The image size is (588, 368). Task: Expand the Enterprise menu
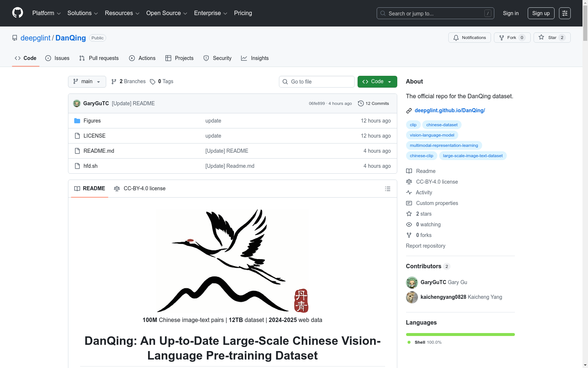pyautogui.click(x=211, y=13)
